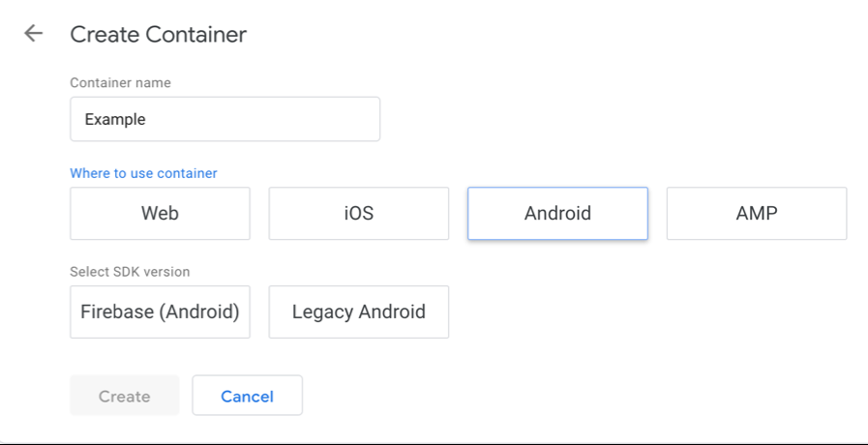868x445 pixels.
Task: Return to previous page using left arrow
Action: point(34,34)
